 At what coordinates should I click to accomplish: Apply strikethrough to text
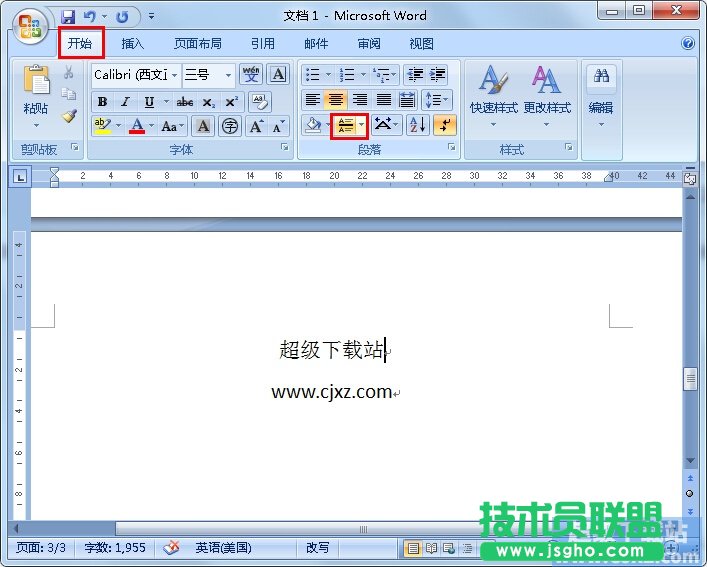185,101
